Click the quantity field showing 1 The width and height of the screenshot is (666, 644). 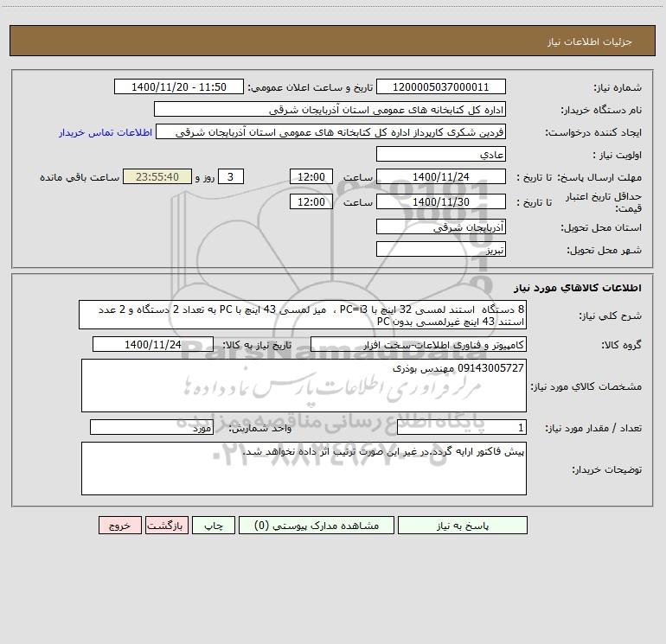coord(462,428)
